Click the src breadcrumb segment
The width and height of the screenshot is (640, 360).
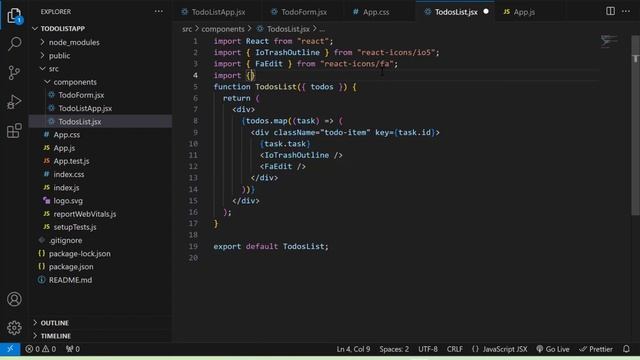(x=187, y=29)
